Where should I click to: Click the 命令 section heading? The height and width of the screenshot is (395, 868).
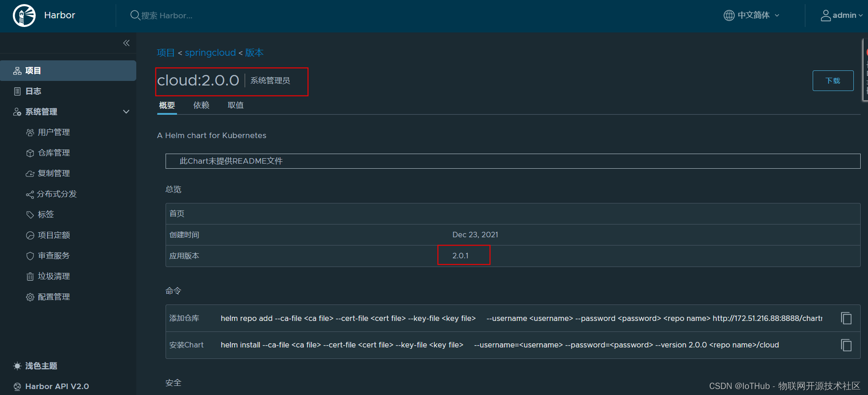173,291
